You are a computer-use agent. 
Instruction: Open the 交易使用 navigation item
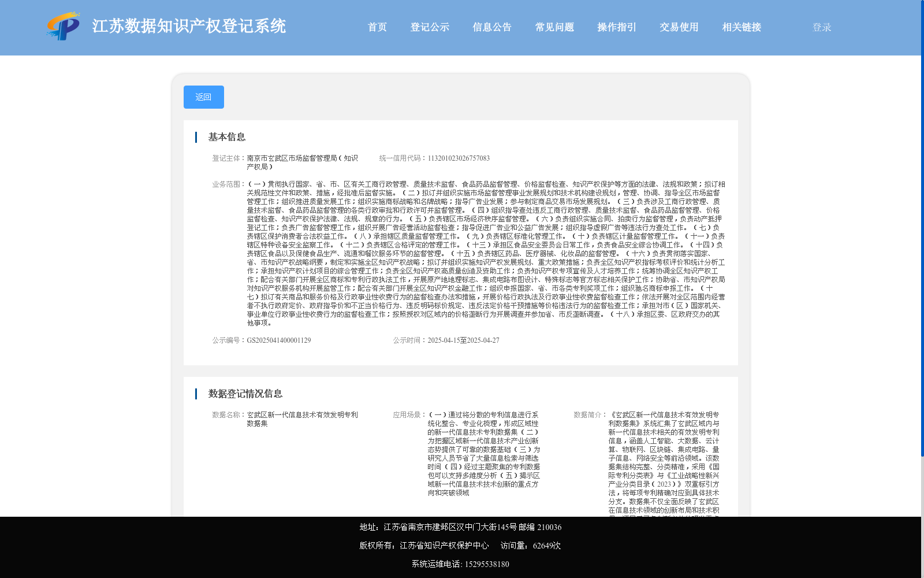[x=679, y=27]
